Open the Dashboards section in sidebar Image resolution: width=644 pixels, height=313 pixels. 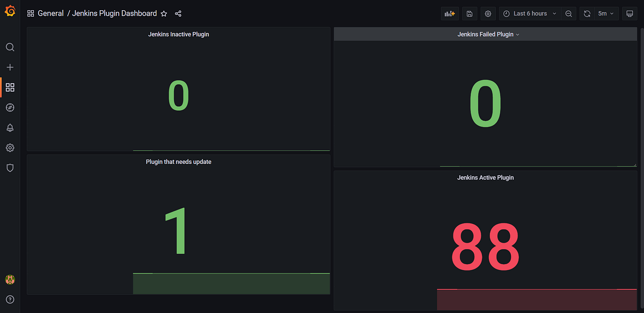pos(10,87)
